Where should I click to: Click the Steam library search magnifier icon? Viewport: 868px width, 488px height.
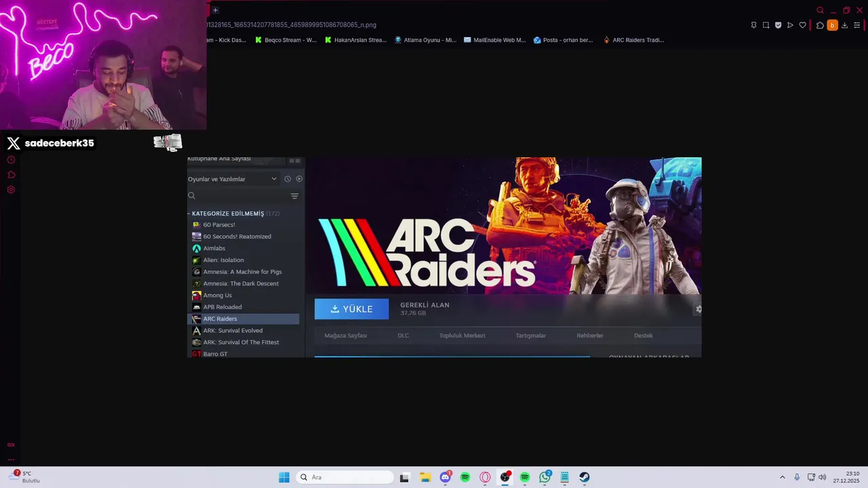coord(191,196)
